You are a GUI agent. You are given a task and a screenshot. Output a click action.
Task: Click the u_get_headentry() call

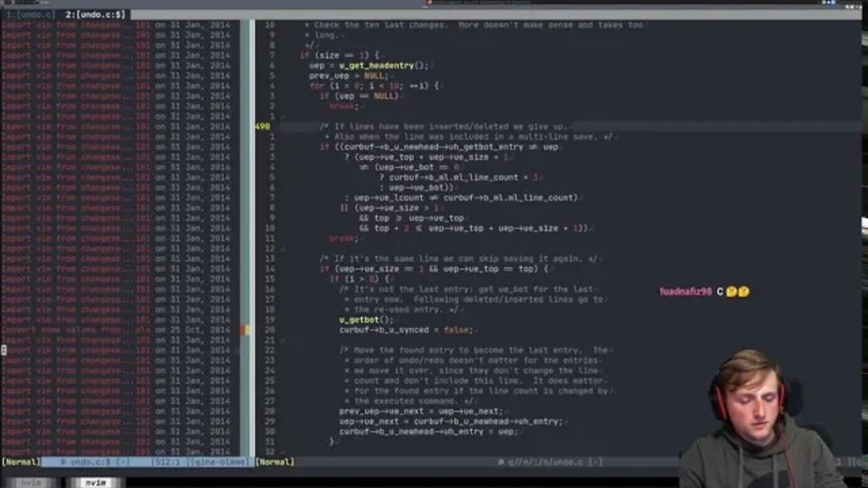tap(383, 65)
